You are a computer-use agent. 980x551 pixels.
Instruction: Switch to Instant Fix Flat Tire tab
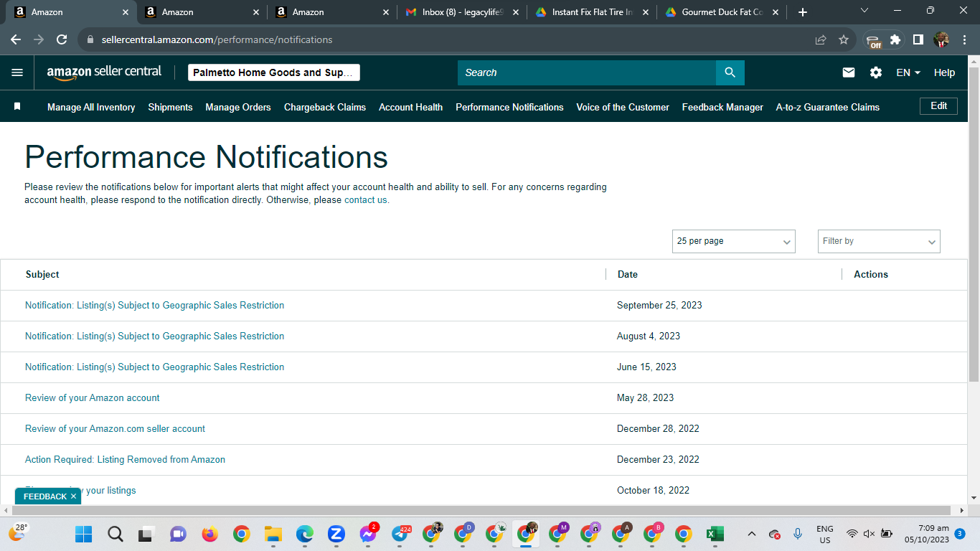click(591, 12)
